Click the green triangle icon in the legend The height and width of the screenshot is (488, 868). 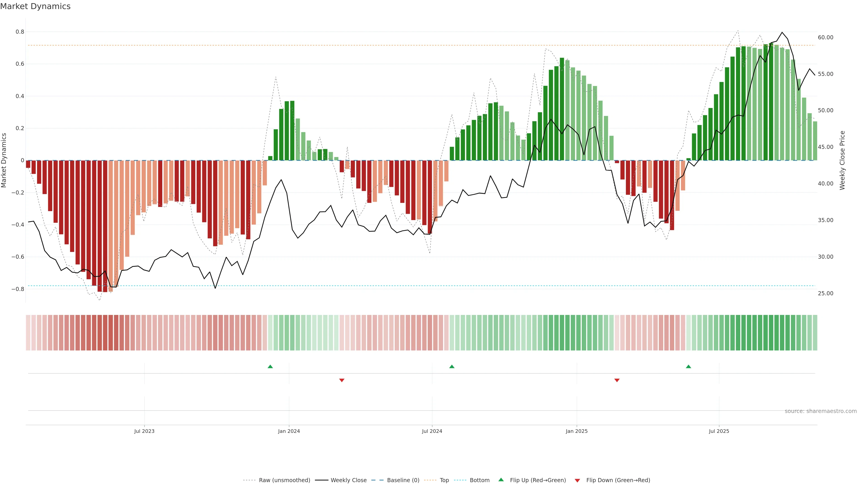click(501, 480)
